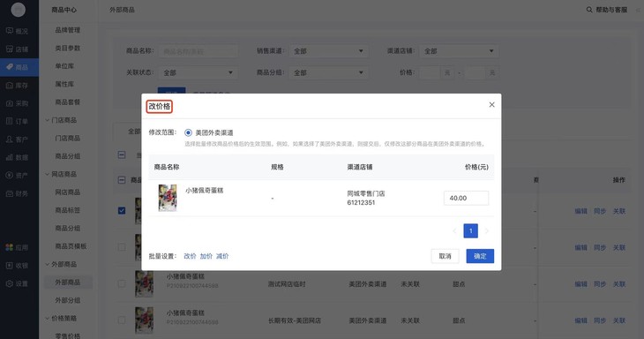644x339 pixels.
Task: Go to previous page arrow in dialog
Action: point(454,231)
